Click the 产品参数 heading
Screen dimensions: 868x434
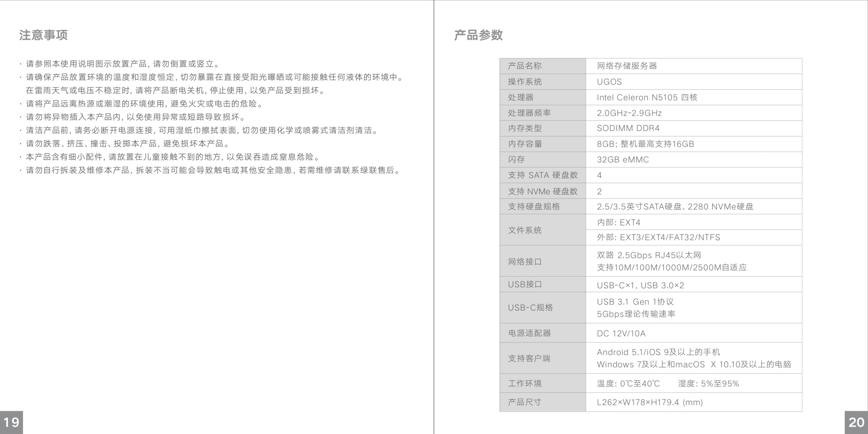coord(478,35)
